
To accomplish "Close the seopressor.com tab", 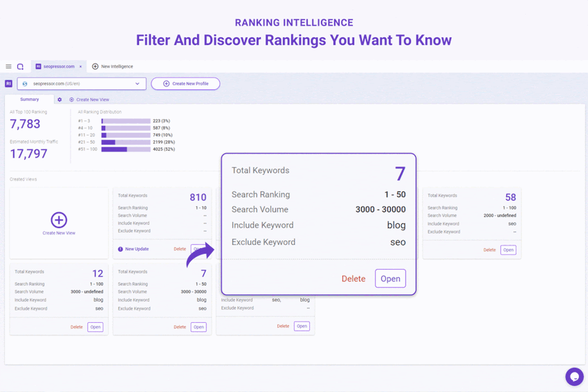I will pos(80,67).
